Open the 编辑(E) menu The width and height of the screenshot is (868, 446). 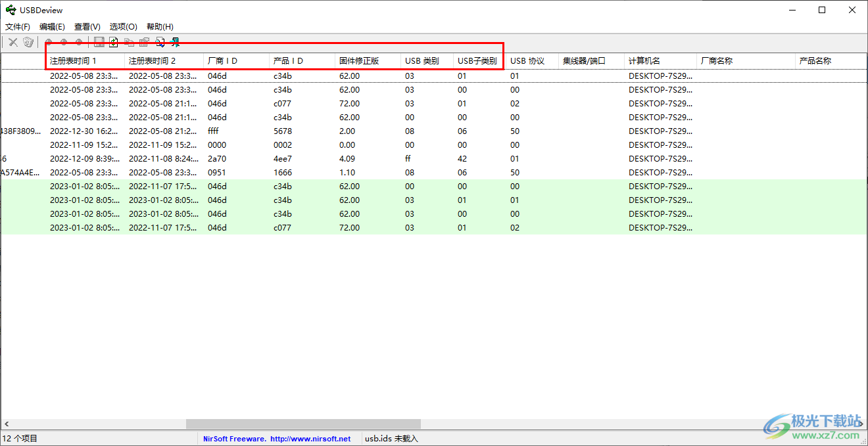click(x=52, y=26)
